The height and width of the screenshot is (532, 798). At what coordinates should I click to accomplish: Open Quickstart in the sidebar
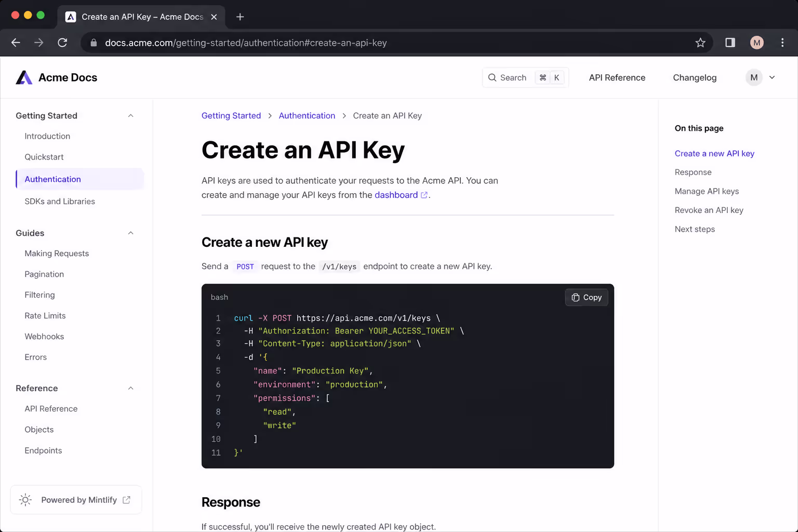pyautogui.click(x=44, y=157)
